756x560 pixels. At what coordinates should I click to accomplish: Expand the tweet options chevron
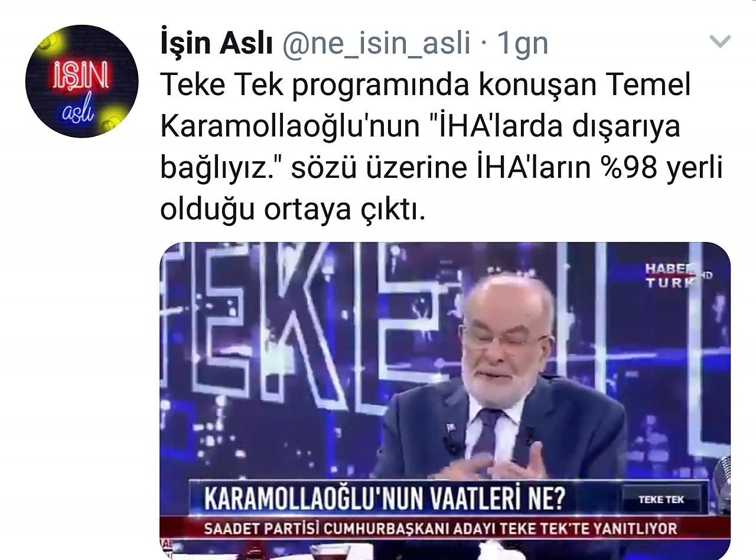[x=720, y=41]
